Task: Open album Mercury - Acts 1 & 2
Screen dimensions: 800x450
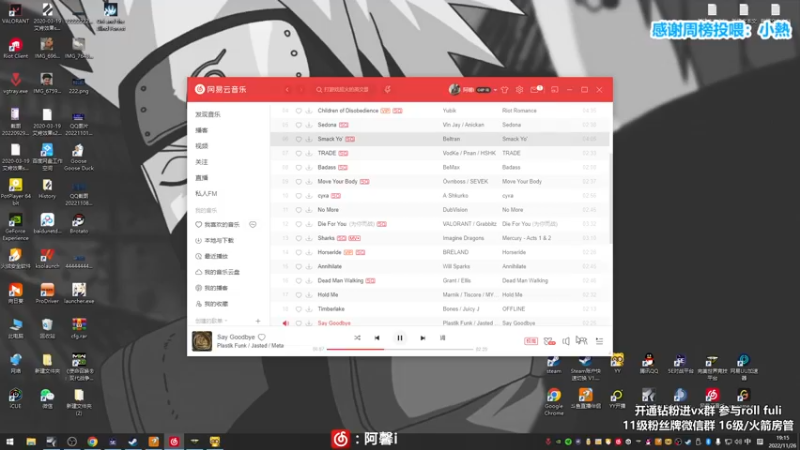Action: point(527,238)
